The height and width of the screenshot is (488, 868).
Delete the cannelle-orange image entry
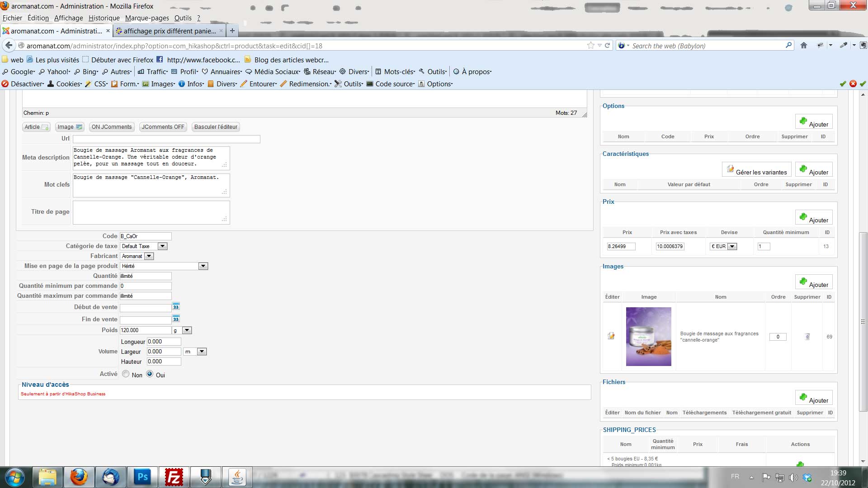[x=807, y=337]
